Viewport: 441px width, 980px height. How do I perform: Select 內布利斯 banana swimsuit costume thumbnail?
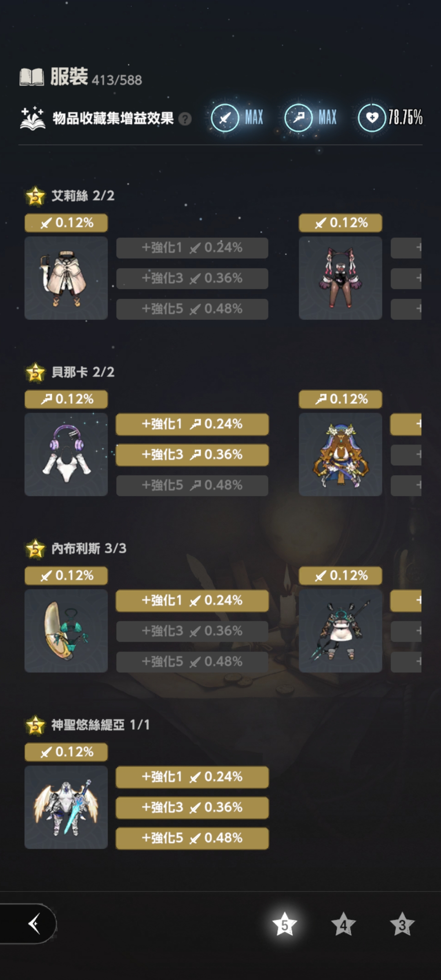[x=66, y=631]
